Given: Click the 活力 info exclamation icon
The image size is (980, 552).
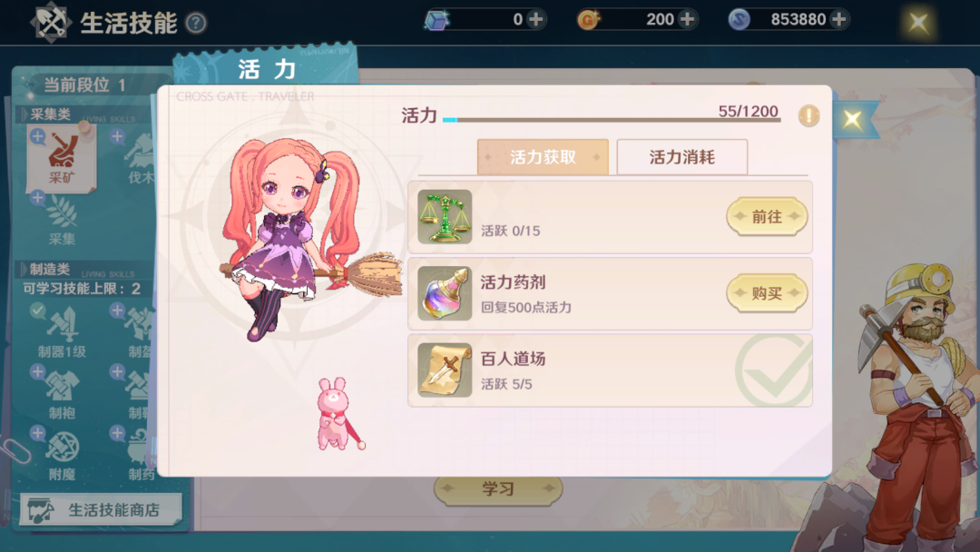Looking at the screenshot, I should [808, 115].
